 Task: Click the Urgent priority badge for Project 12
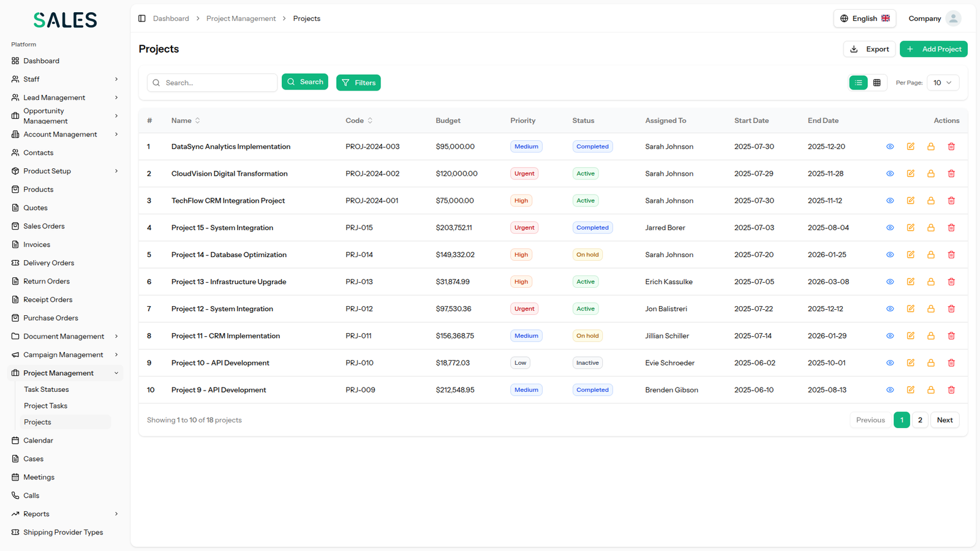524,309
